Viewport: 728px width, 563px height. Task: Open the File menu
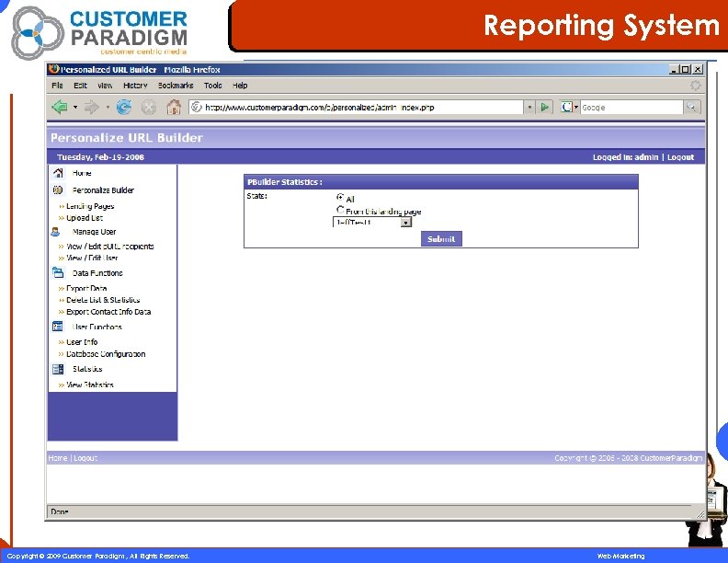click(x=57, y=86)
